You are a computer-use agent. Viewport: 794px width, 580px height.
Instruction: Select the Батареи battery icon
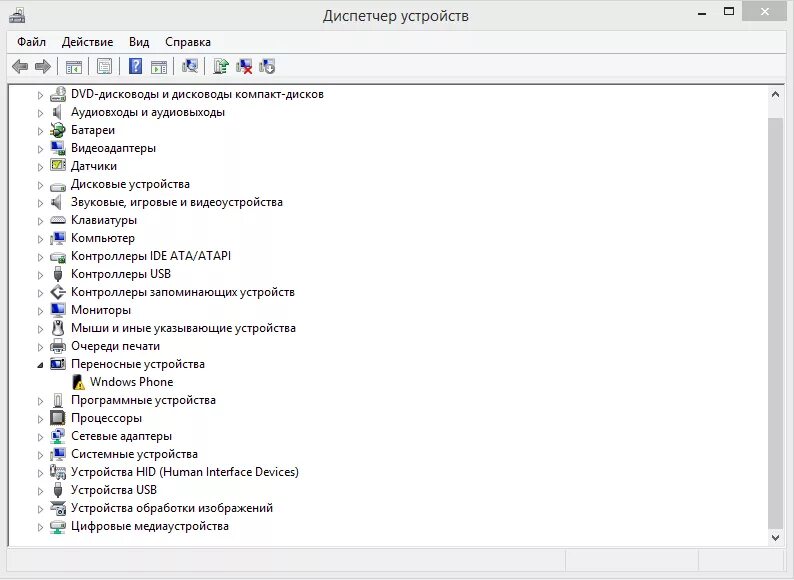(x=58, y=130)
